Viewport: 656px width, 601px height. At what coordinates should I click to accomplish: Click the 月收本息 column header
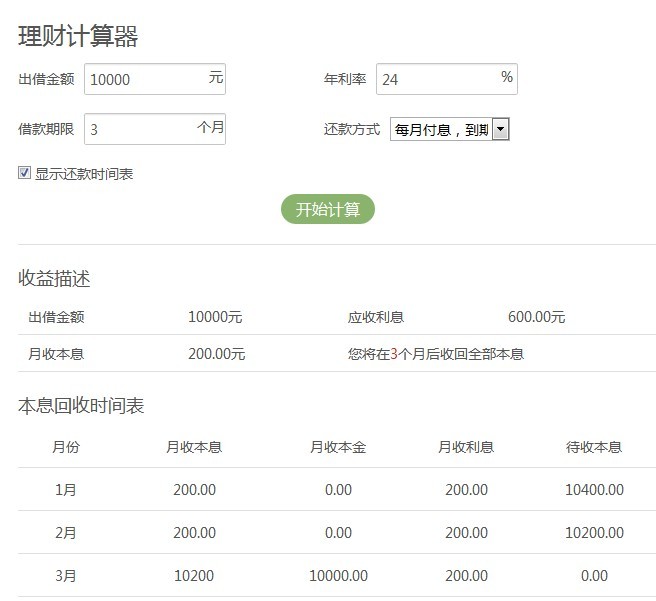pyautogui.click(x=194, y=447)
